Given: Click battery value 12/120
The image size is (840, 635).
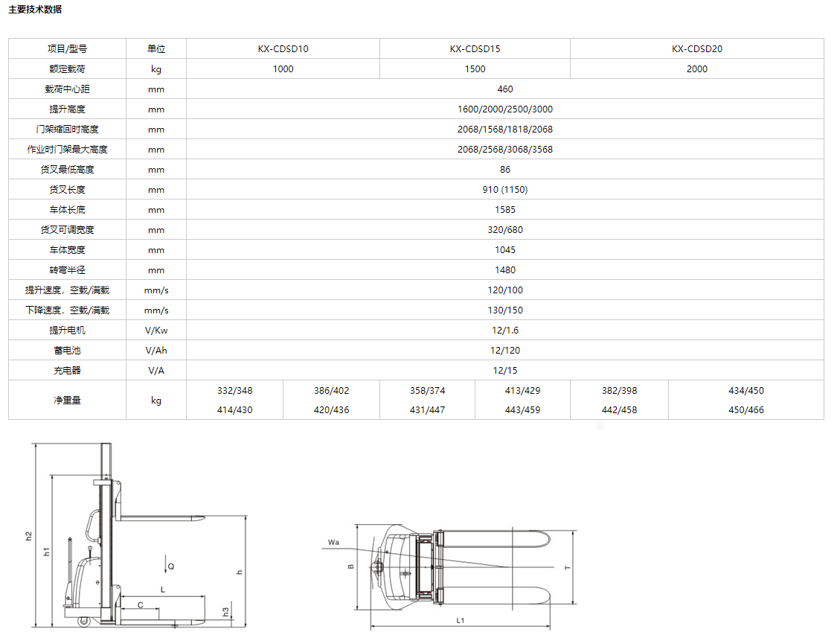Looking at the screenshot, I should tap(504, 351).
